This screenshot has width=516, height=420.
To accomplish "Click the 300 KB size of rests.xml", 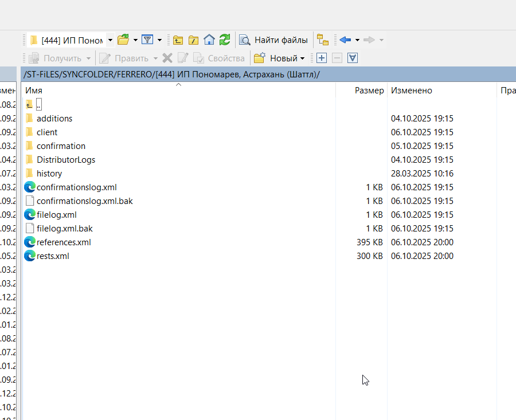I will 370,256.
